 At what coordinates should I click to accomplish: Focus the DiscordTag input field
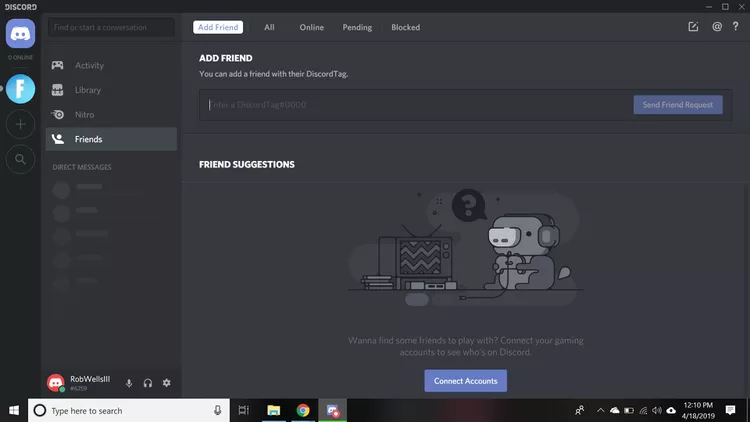416,105
